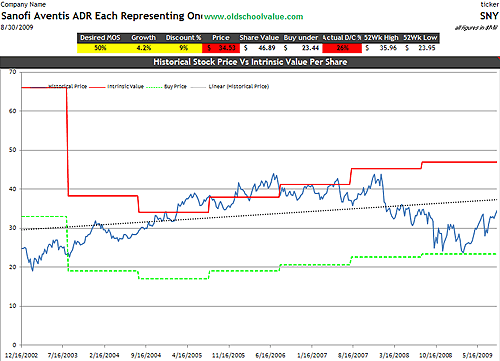The width and height of the screenshot is (500, 361).
Task: Click the 50 y-axis label
Action: click(x=12, y=150)
